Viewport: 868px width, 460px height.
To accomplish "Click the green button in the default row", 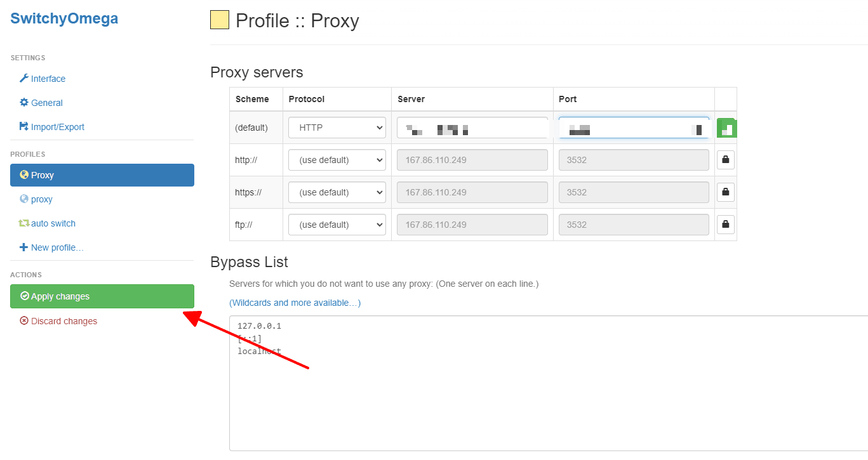I will [x=726, y=128].
